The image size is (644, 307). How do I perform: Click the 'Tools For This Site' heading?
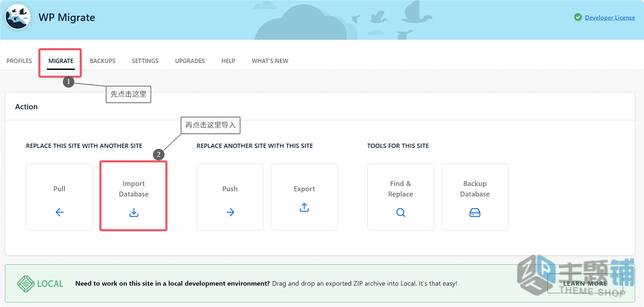pyautogui.click(x=398, y=146)
